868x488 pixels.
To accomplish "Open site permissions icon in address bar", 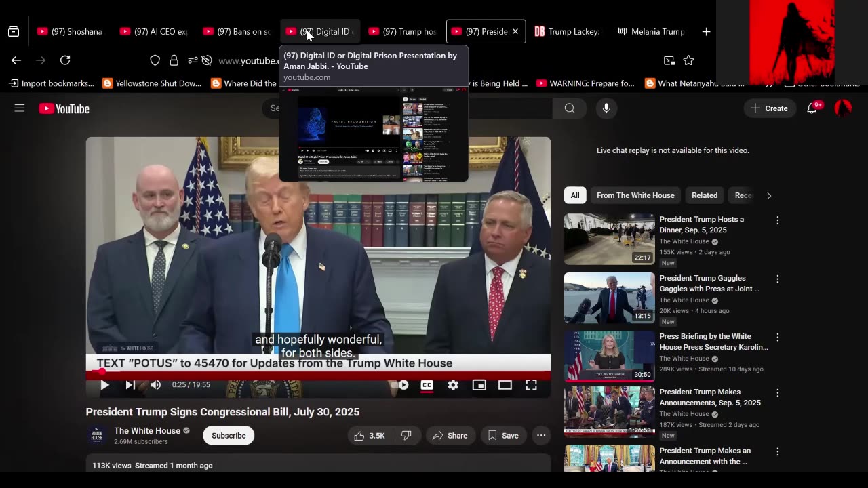I will click(193, 60).
